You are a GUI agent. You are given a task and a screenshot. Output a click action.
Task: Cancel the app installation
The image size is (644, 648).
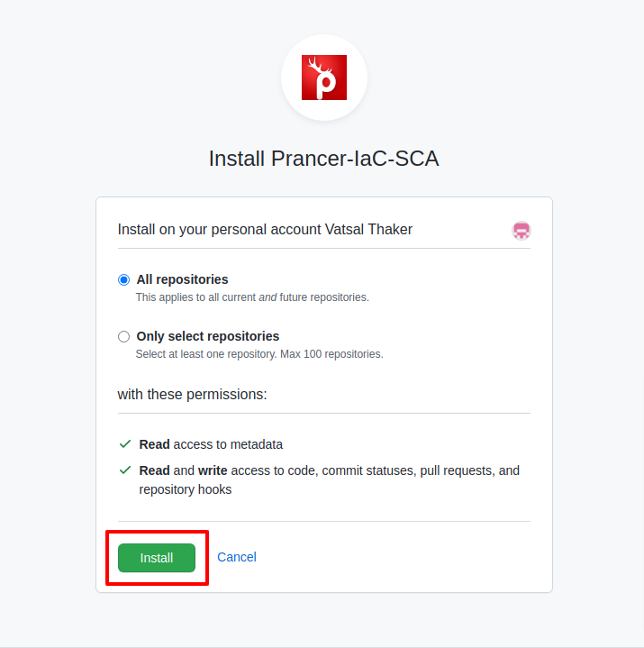[x=237, y=557]
